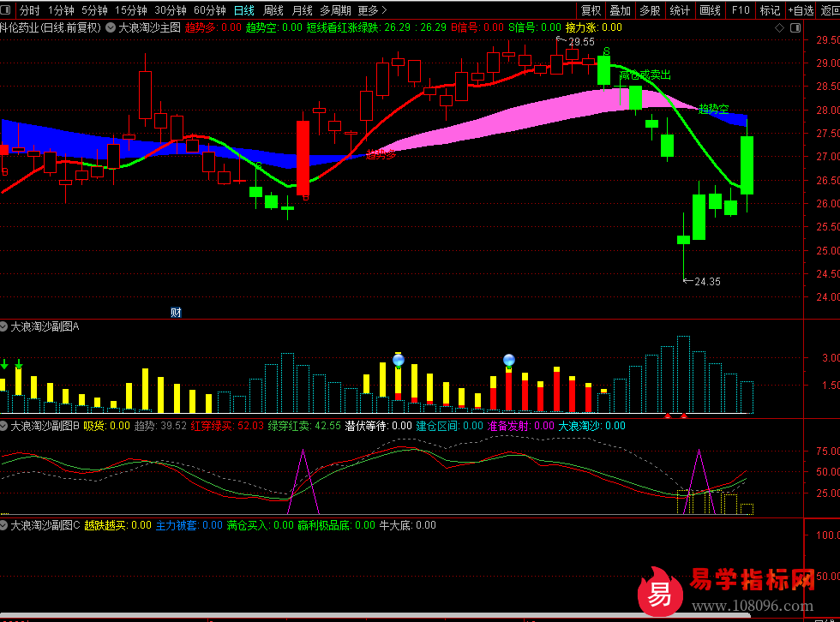This screenshot has height=622, width=840.
Task: Open the F10 company info
Action: coord(741,10)
